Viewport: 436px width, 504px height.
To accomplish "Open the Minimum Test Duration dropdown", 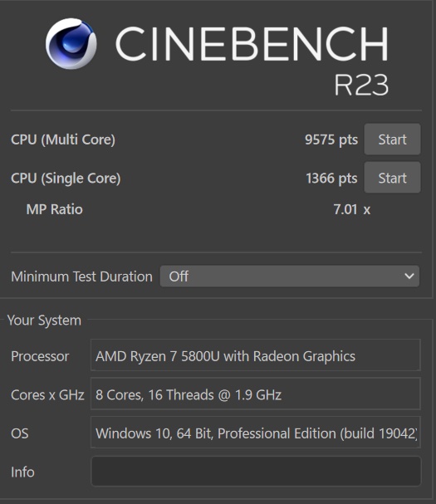I will click(x=289, y=276).
